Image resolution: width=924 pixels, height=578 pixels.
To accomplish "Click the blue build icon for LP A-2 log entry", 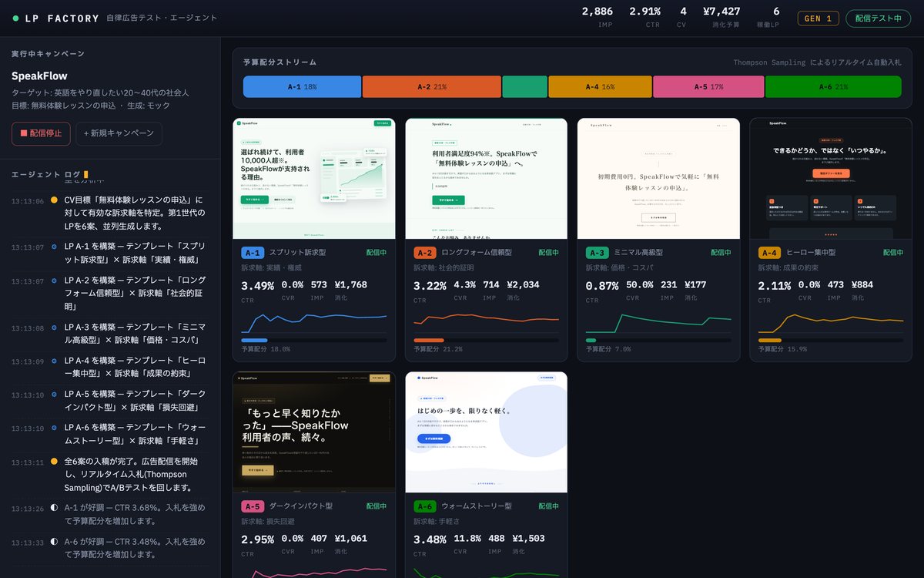I will (54, 281).
